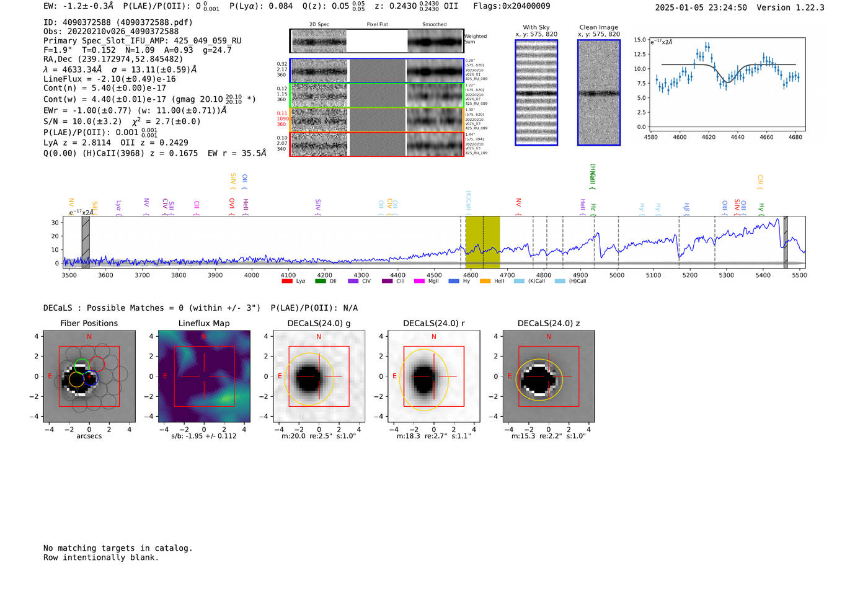Select the CIV purple legend swatch

[x=353, y=282]
